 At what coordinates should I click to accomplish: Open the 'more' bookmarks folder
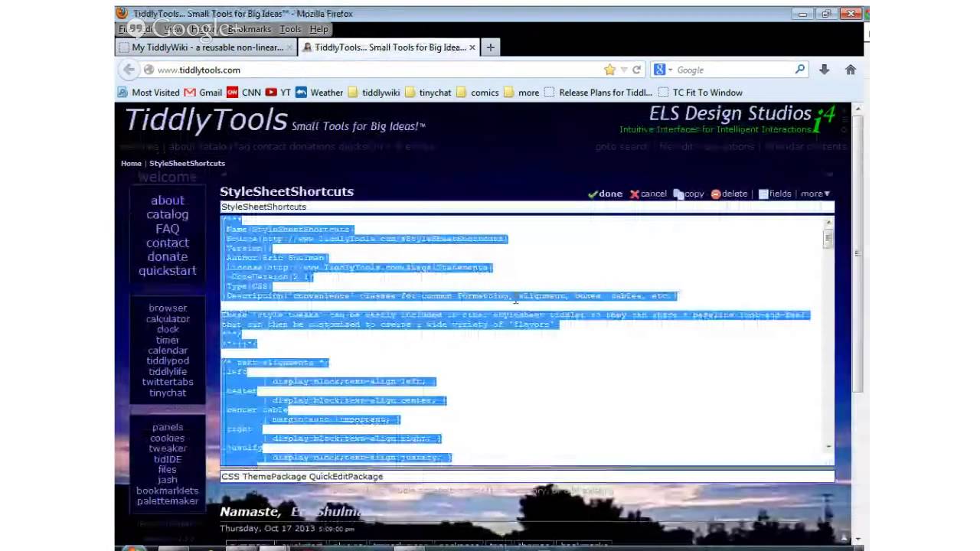point(521,93)
